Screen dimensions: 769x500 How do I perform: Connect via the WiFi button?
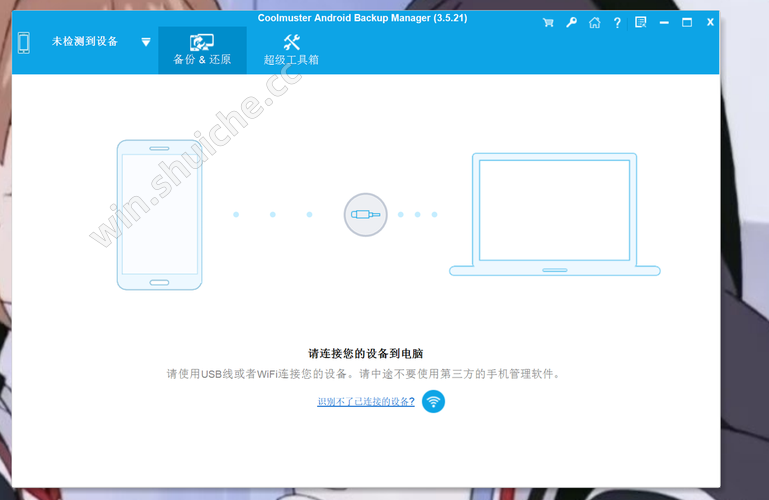[x=433, y=401]
